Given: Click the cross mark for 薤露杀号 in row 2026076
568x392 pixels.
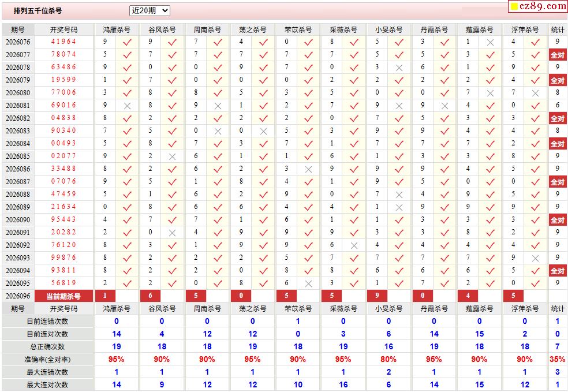Looking at the screenshot, I should click(x=490, y=42).
